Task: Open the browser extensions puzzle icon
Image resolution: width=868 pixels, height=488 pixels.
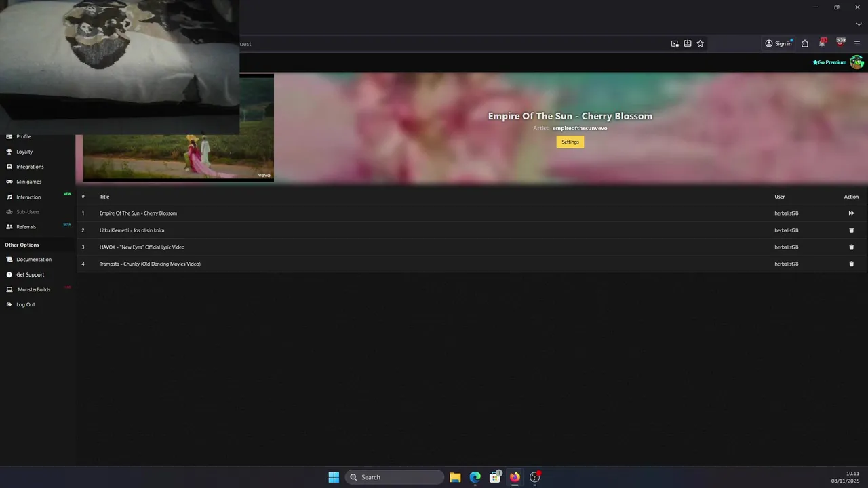Action: pyautogui.click(x=805, y=43)
